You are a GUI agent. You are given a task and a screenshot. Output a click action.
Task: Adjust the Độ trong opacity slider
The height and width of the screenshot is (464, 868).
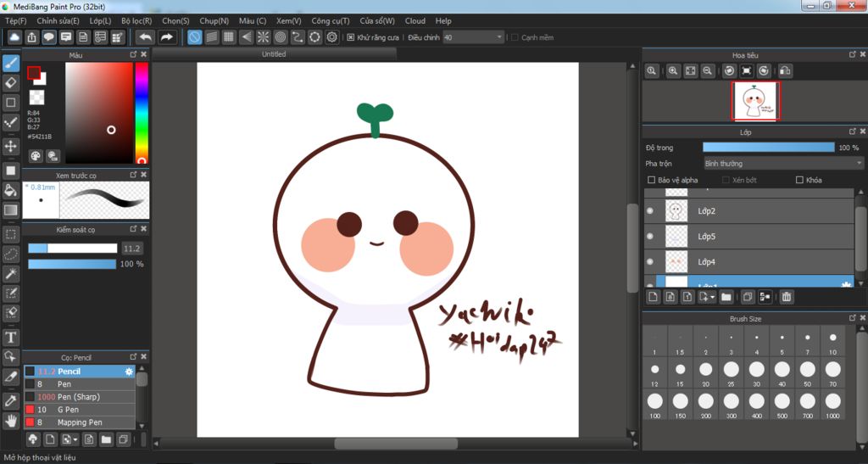pyautogui.click(x=768, y=148)
